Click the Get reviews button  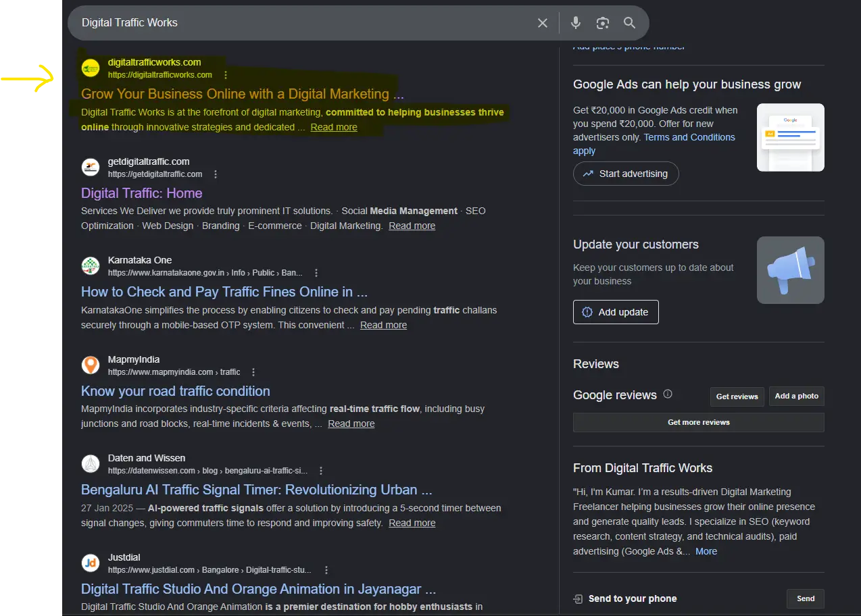click(x=737, y=396)
